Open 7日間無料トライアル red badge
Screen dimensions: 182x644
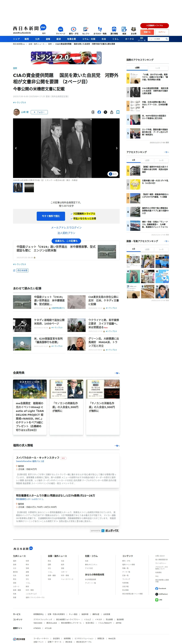tap(155, 26)
